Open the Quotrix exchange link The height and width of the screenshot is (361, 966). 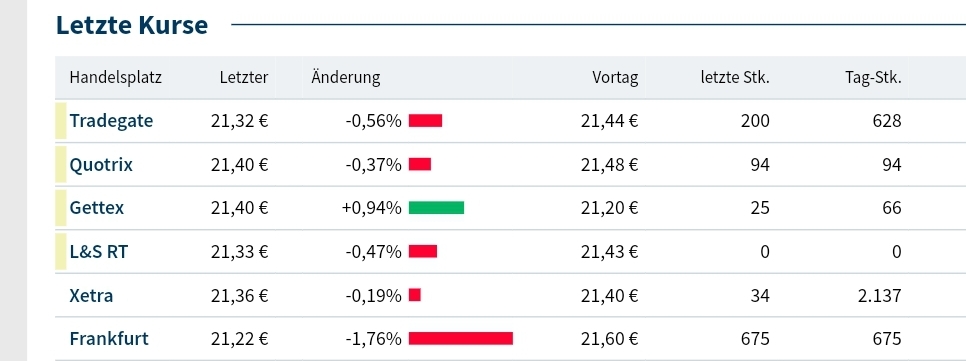tap(101, 164)
